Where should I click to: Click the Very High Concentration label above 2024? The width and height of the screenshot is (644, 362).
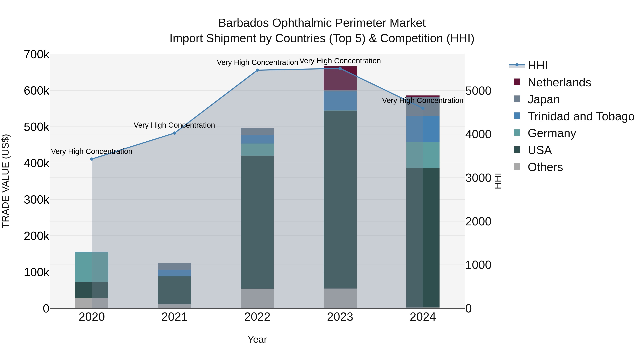[423, 100]
